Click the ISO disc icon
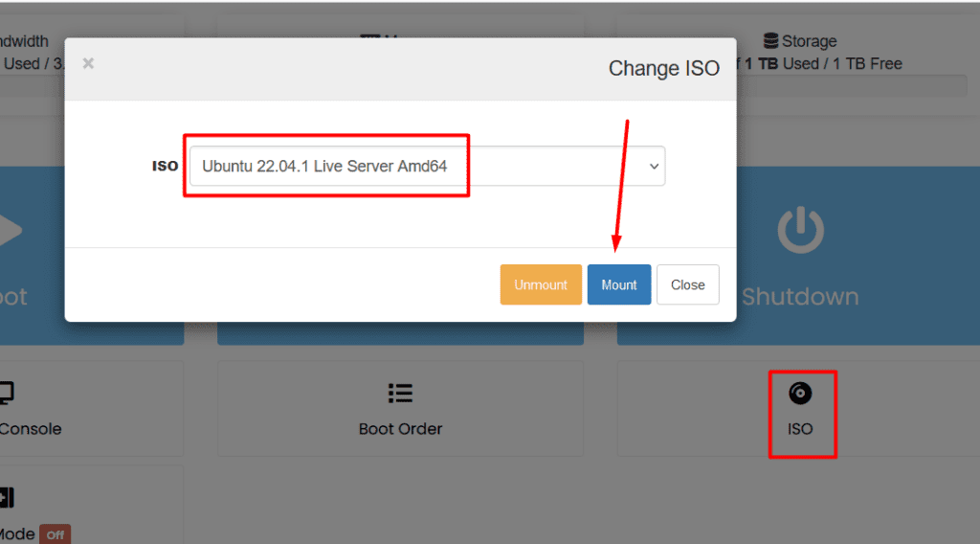980x544 pixels. click(800, 394)
